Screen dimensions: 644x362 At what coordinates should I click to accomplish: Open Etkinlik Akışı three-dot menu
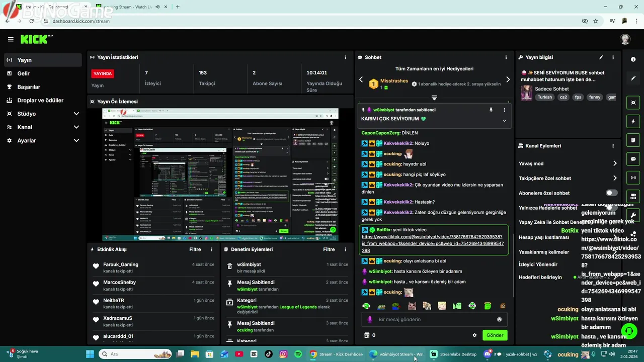pos(211,249)
